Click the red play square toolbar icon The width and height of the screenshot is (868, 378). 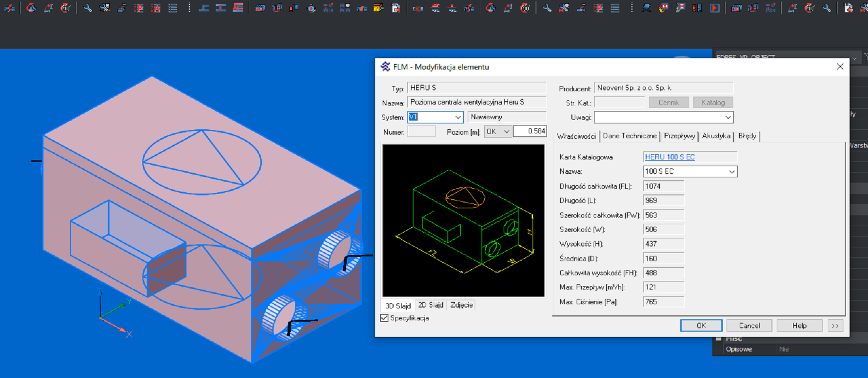715,8
